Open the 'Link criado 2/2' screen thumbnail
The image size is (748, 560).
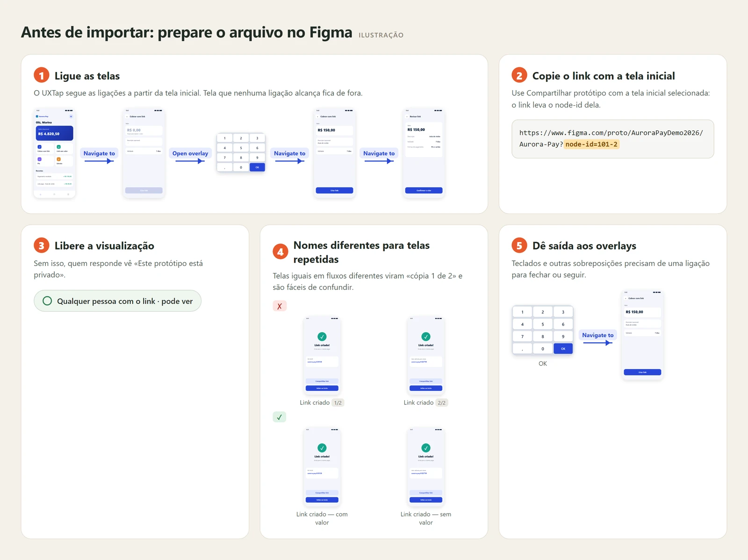click(x=426, y=356)
